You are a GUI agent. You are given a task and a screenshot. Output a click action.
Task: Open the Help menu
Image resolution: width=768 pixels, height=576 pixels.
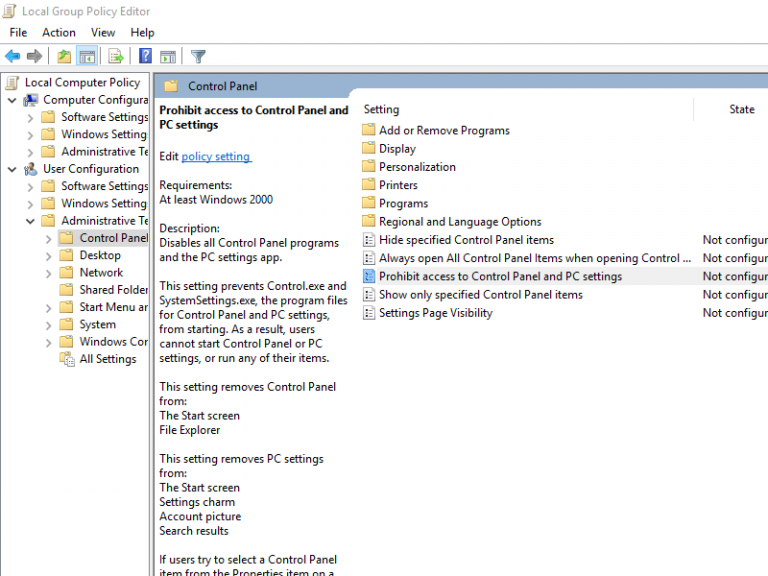[142, 32]
